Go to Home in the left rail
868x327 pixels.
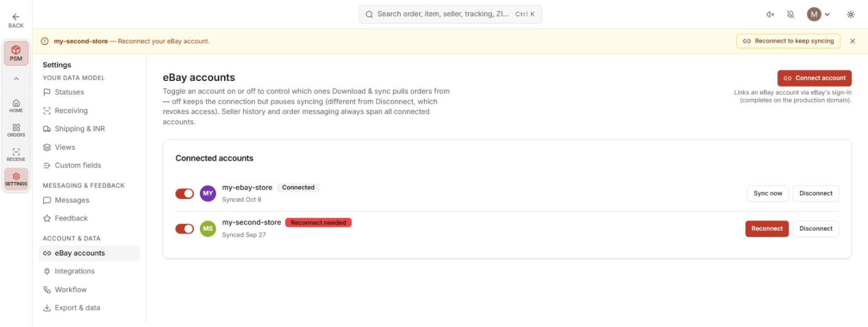(x=16, y=105)
